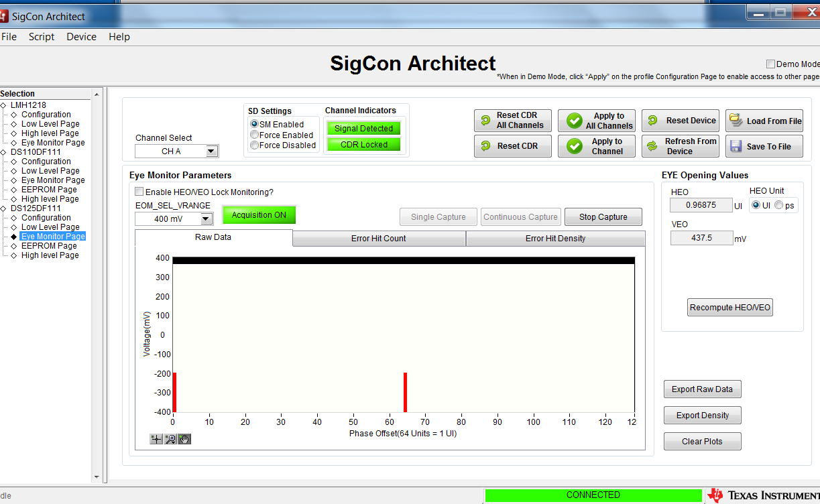Image resolution: width=820 pixels, height=504 pixels.
Task: Enable the Demo Mode checkbox
Action: (771, 64)
